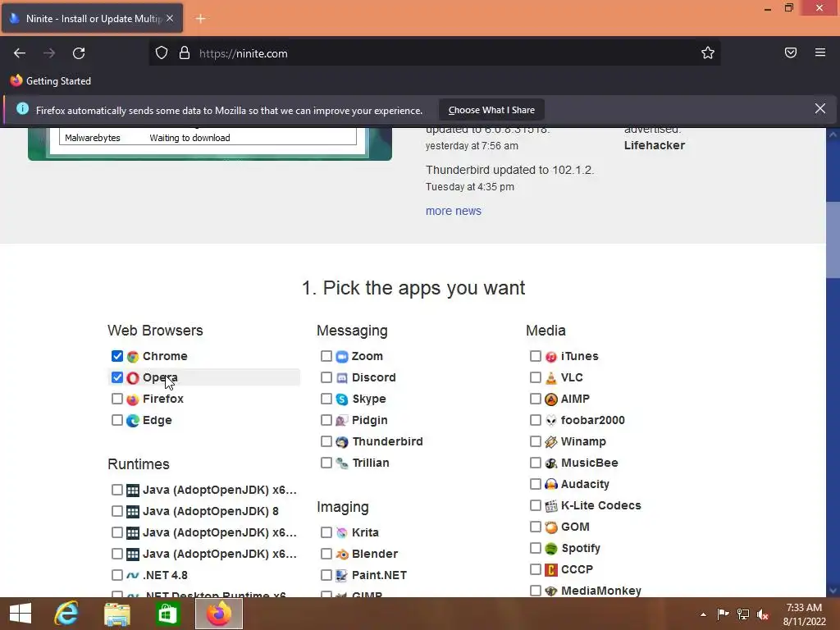Open the more news link

(x=453, y=211)
